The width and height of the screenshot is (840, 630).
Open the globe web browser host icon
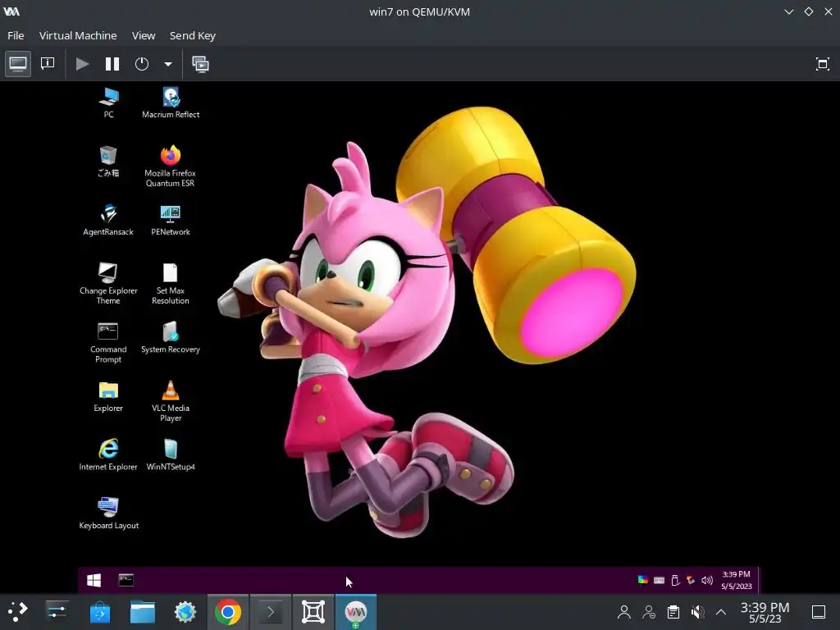[x=185, y=611]
